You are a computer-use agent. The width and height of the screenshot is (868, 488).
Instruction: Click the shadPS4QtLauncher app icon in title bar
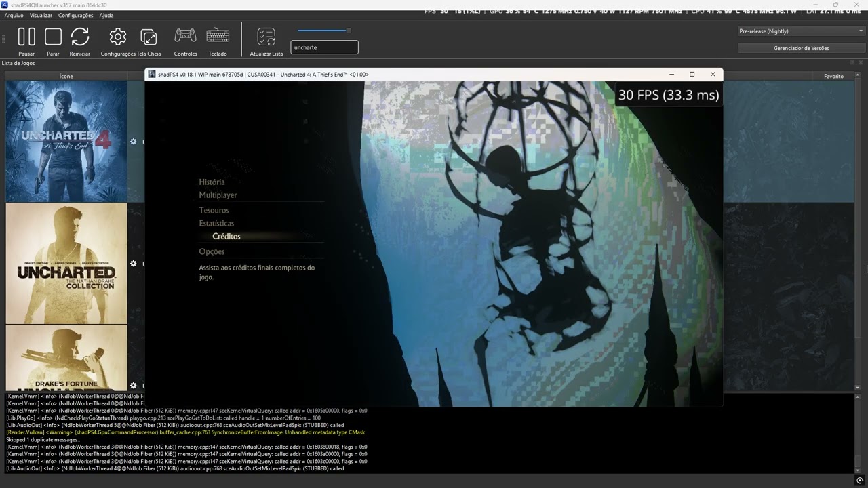(5, 5)
